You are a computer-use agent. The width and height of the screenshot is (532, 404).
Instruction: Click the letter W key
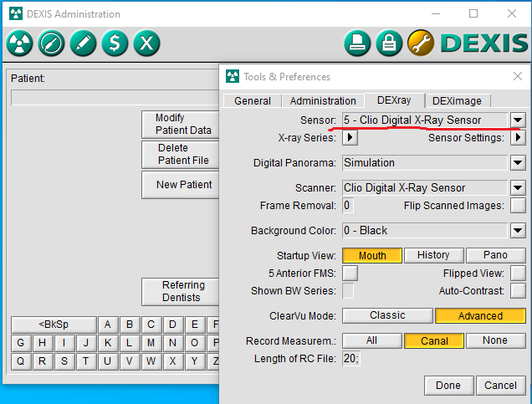coord(151,361)
